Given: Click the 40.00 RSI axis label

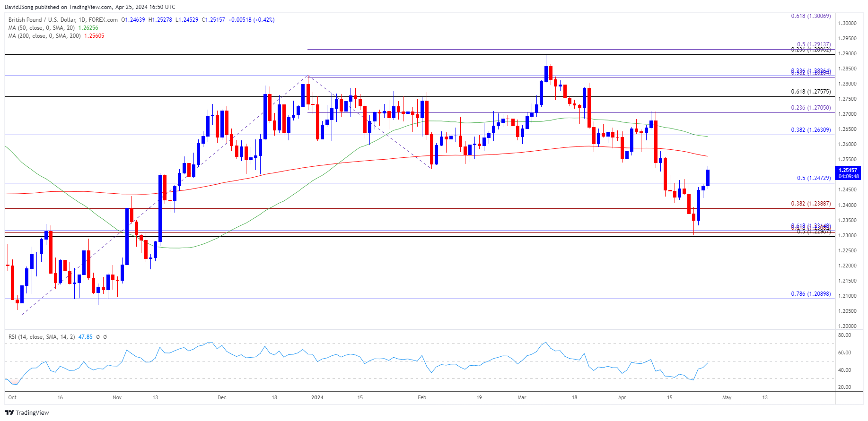Looking at the screenshot, I should [x=844, y=370].
